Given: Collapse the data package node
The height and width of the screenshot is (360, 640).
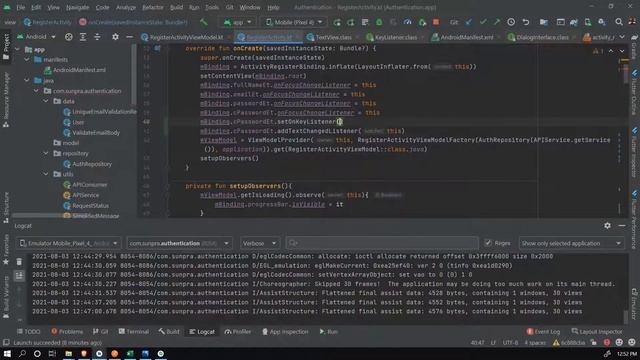Looking at the screenshot, I should (46, 101).
